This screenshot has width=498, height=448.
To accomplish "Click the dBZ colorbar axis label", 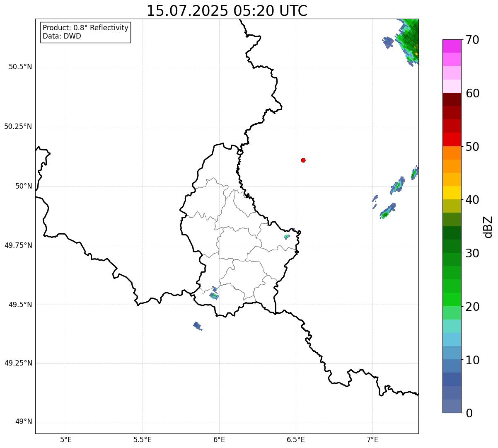I will 488,227.
